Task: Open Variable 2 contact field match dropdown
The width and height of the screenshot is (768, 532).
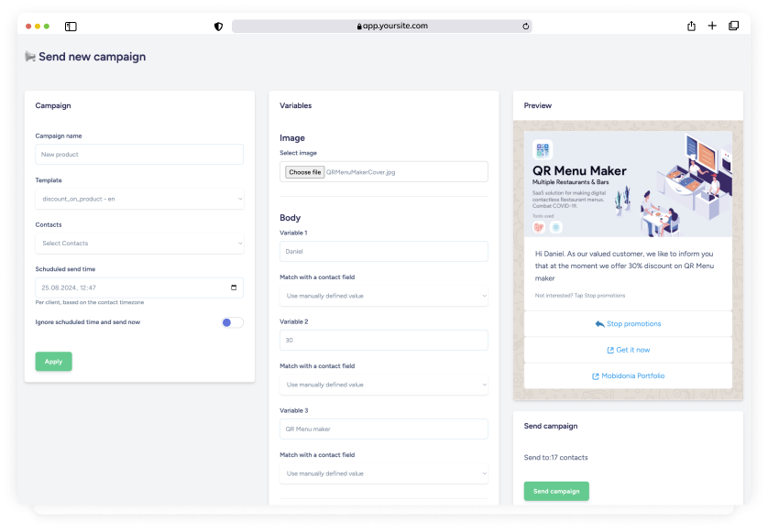Action: (x=383, y=385)
